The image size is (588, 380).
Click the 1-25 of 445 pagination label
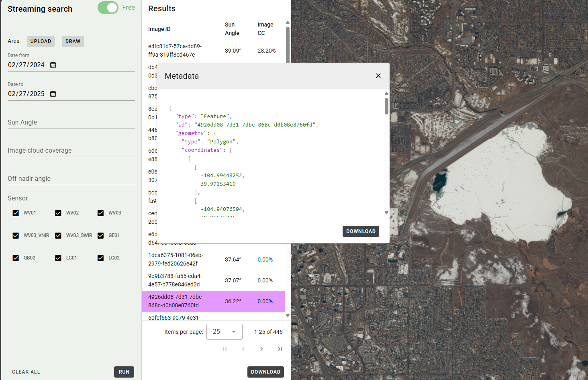point(268,332)
